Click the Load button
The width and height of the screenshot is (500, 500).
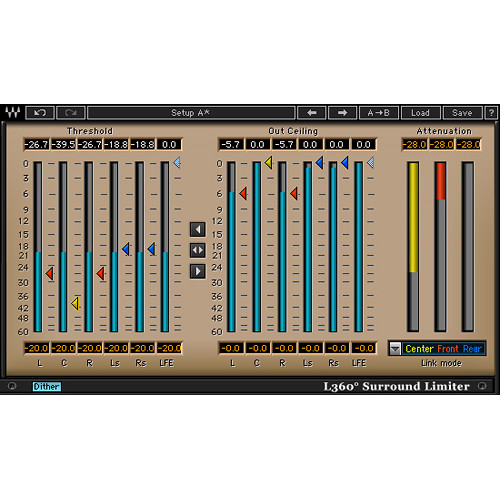[421, 113]
